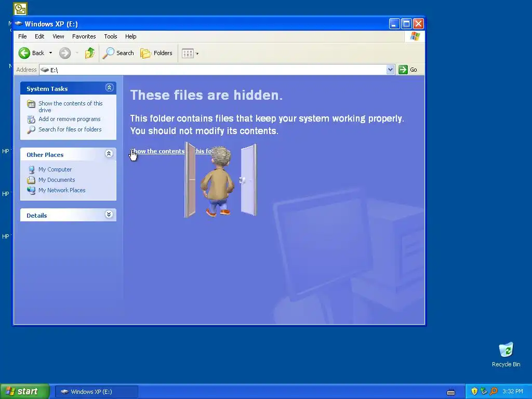Open the Search pane from toolbar
The image size is (532, 399).
point(118,53)
